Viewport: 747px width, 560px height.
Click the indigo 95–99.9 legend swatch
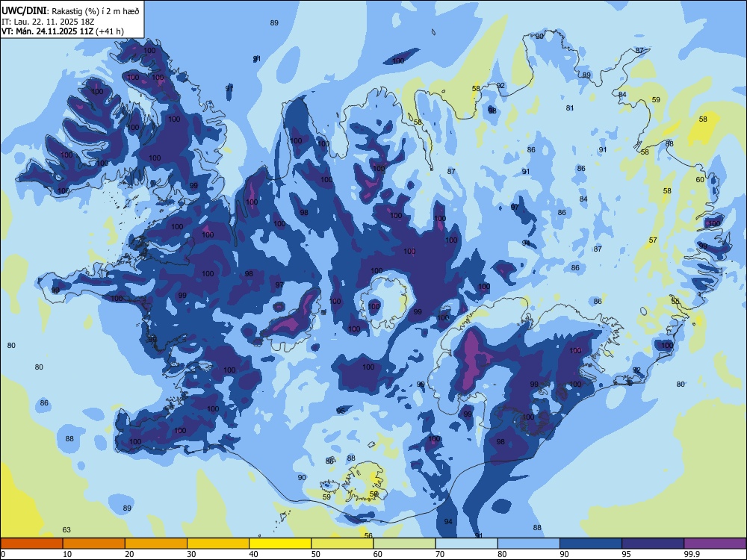[653, 544]
